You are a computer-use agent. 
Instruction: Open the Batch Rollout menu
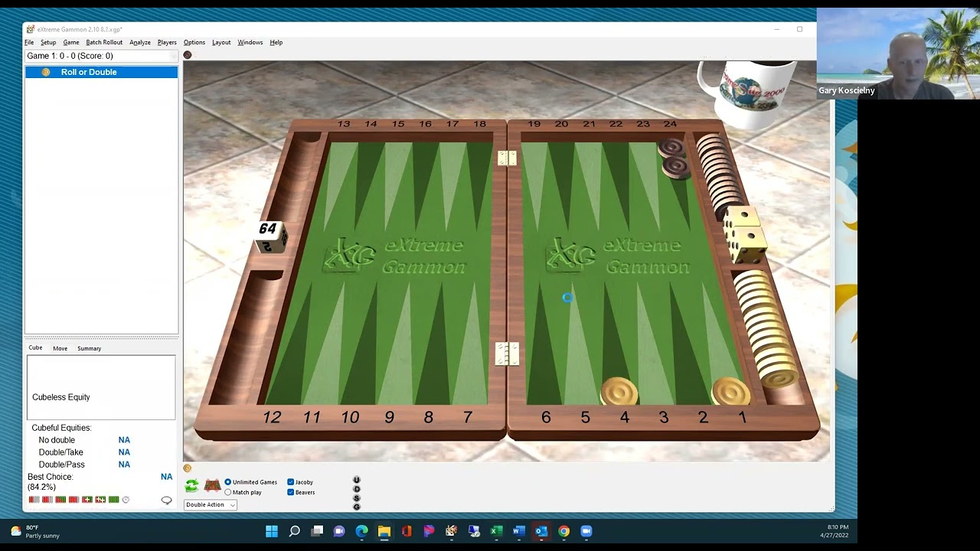click(104, 42)
